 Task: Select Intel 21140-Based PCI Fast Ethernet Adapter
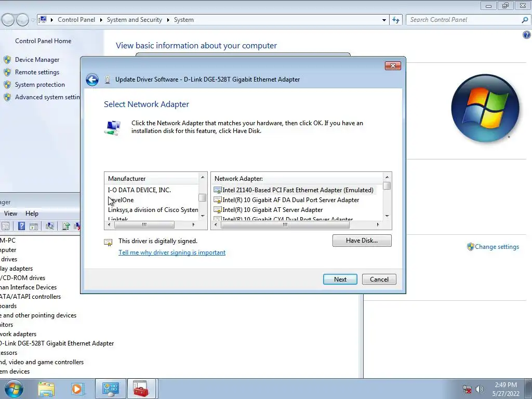click(x=294, y=190)
